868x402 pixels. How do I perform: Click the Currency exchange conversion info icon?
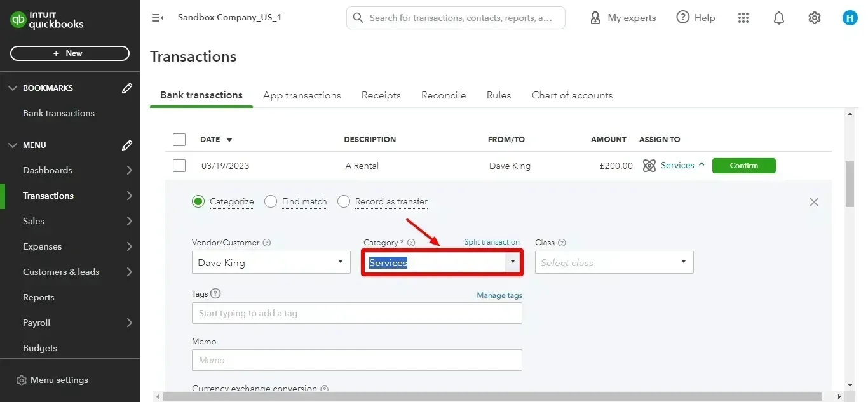[x=325, y=389]
